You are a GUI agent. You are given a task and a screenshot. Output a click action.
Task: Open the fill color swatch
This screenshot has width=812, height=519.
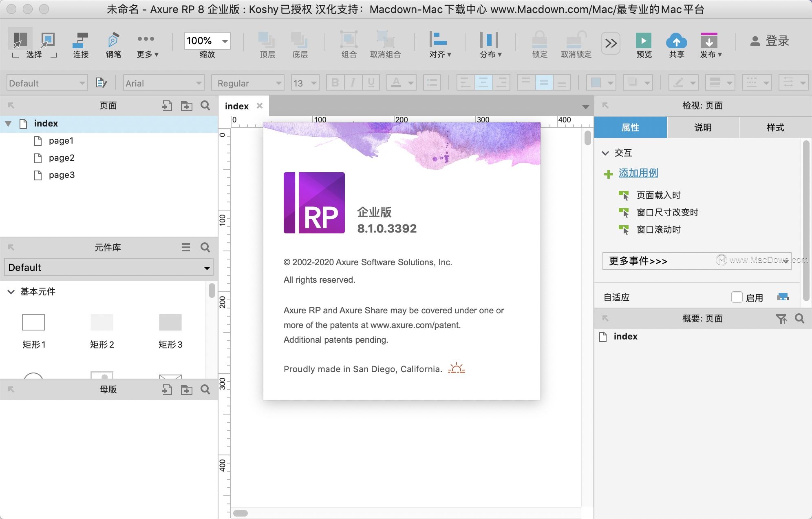(601, 83)
